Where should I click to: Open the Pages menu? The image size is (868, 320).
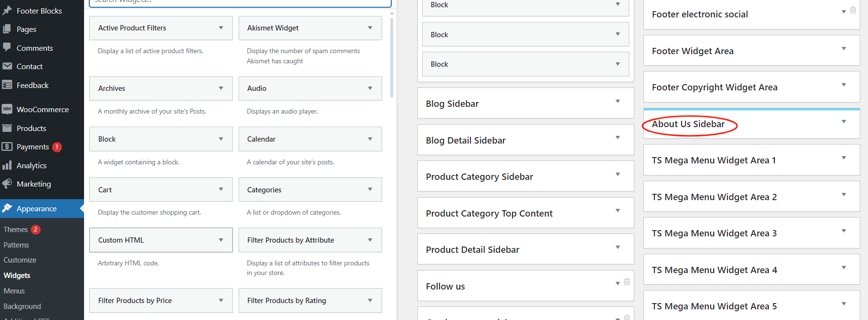[27, 29]
